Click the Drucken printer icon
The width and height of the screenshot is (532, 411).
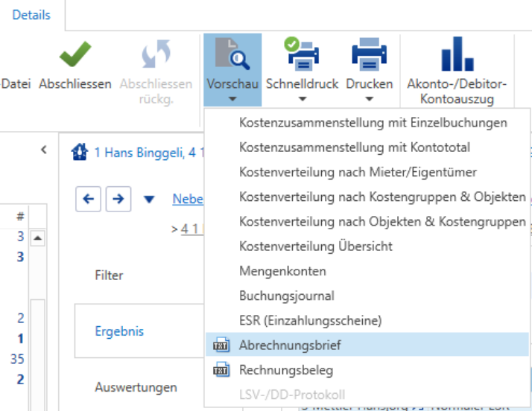369,54
